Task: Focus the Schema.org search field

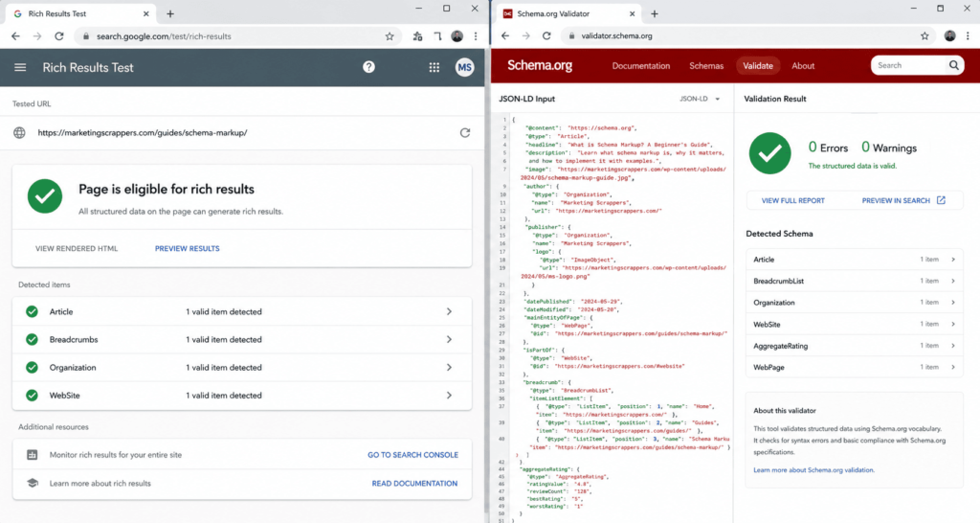Action: coord(909,65)
